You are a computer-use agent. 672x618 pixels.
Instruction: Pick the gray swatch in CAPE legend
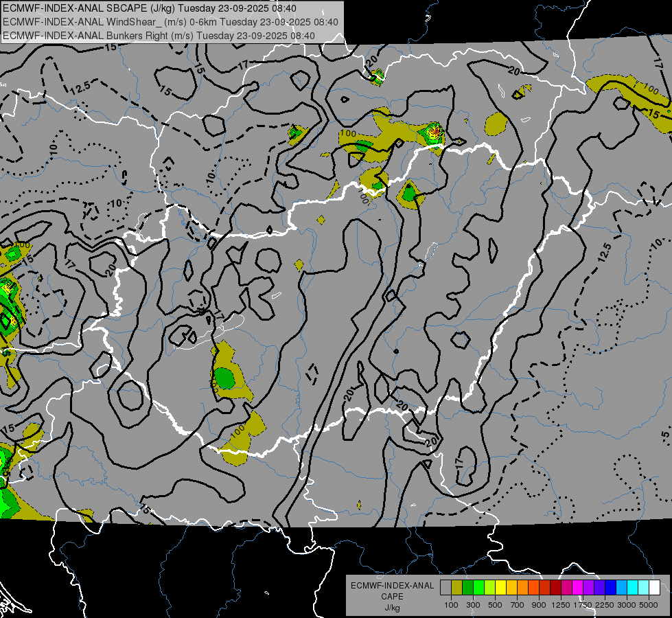(x=445, y=588)
